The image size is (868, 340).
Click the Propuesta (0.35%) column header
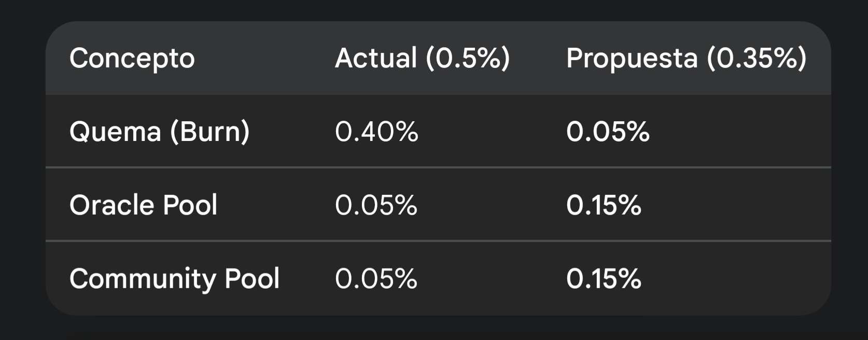pos(686,58)
